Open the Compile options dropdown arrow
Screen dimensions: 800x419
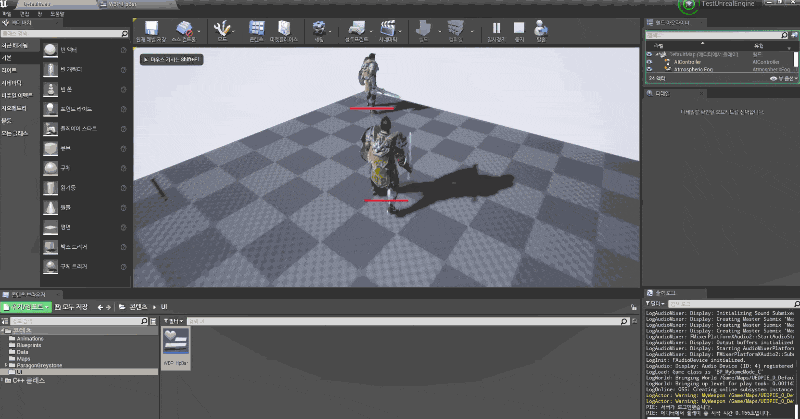pos(472,31)
